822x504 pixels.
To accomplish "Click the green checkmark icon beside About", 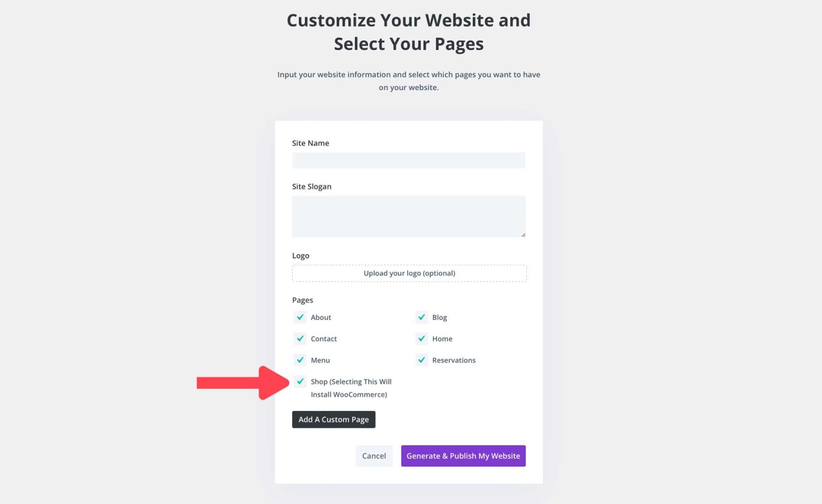I will click(x=300, y=317).
